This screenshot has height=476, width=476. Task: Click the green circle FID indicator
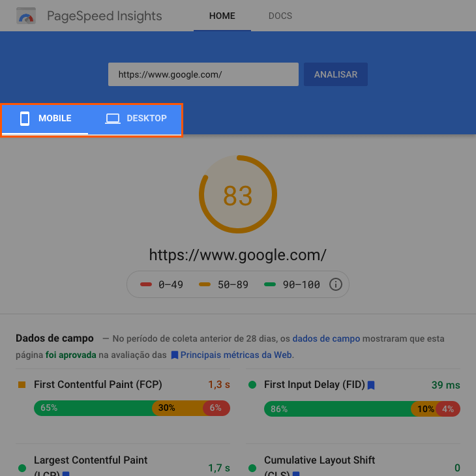click(252, 385)
